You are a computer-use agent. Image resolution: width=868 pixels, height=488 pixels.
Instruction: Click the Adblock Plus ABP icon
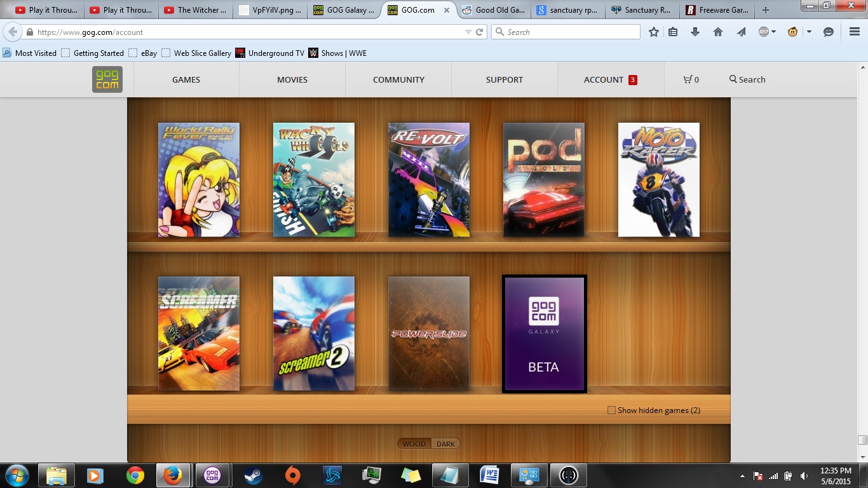click(x=764, y=32)
